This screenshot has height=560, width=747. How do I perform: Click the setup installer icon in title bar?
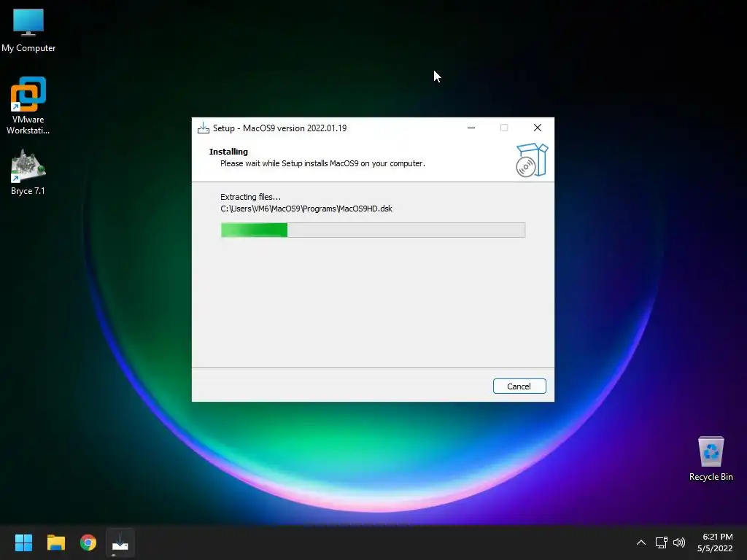click(204, 128)
